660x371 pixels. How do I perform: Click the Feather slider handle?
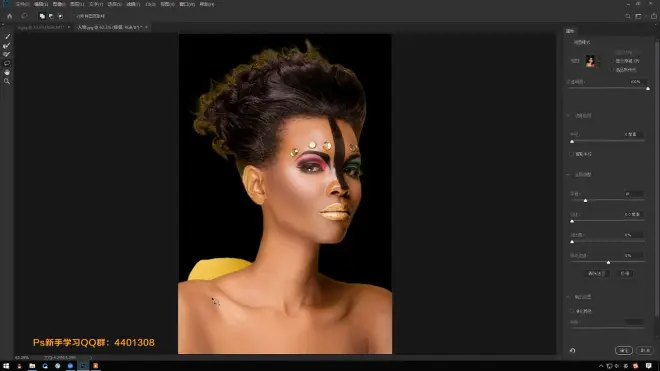572,221
